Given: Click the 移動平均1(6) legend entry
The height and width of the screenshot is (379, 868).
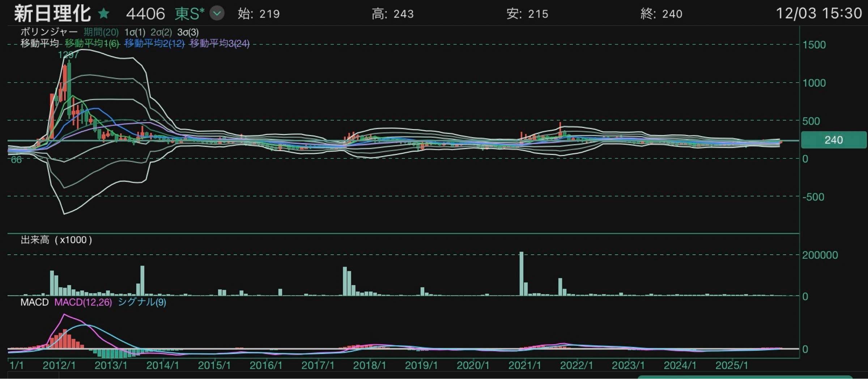Looking at the screenshot, I should click(x=92, y=43).
